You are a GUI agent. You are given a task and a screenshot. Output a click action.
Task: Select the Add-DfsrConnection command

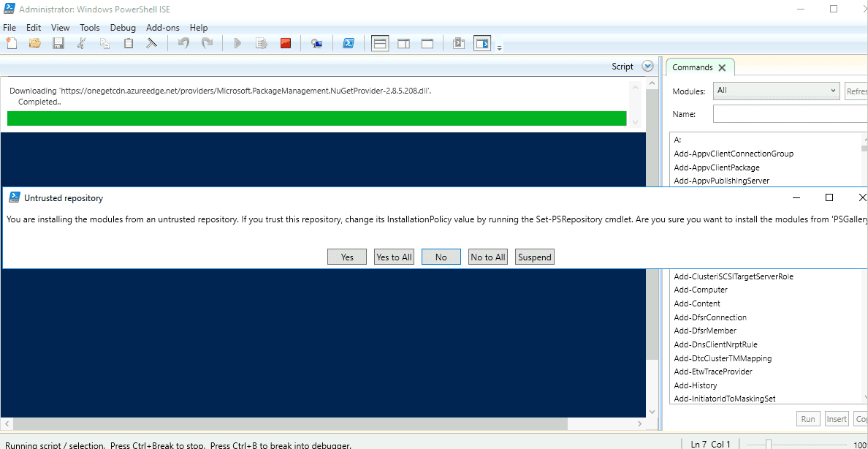pos(710,317)
